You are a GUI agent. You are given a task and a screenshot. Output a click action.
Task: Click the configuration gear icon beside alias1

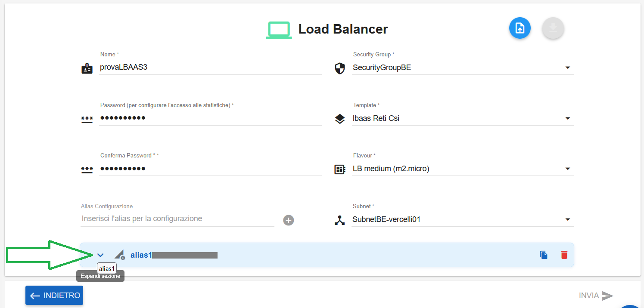pos(119,255)
